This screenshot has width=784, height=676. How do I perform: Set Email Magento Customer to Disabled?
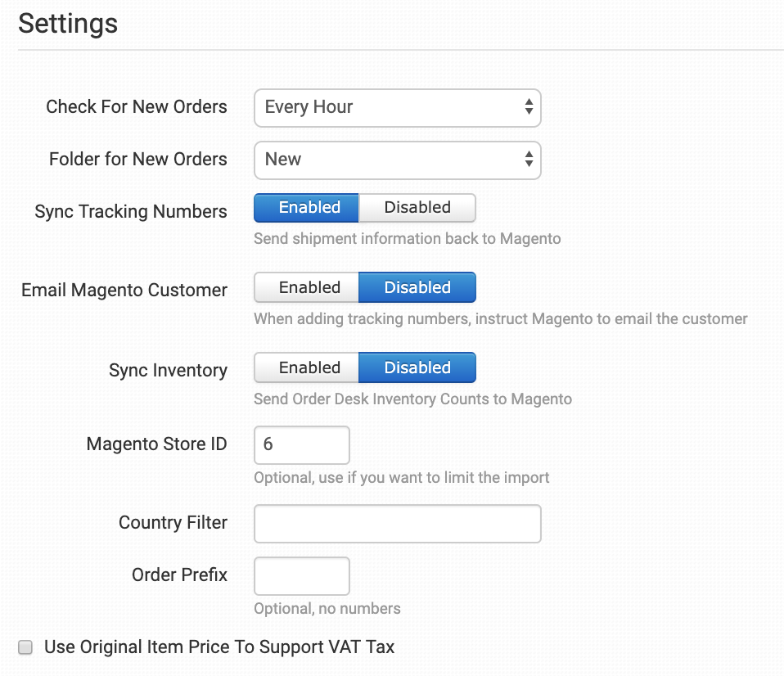[417, 288]
